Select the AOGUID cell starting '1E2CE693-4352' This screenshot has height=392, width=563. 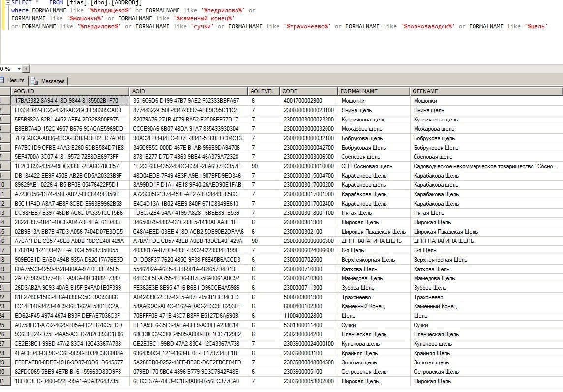point(70,166)
